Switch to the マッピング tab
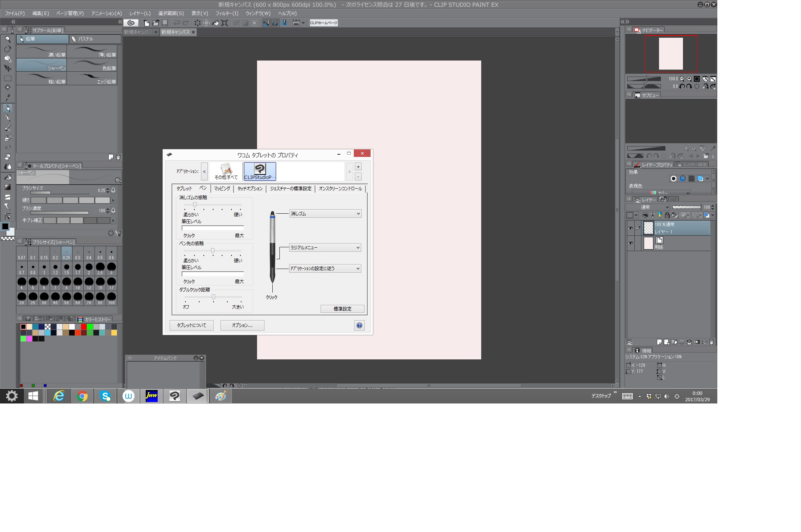This screenshot has height=532, width=801. tap(222, 189)
